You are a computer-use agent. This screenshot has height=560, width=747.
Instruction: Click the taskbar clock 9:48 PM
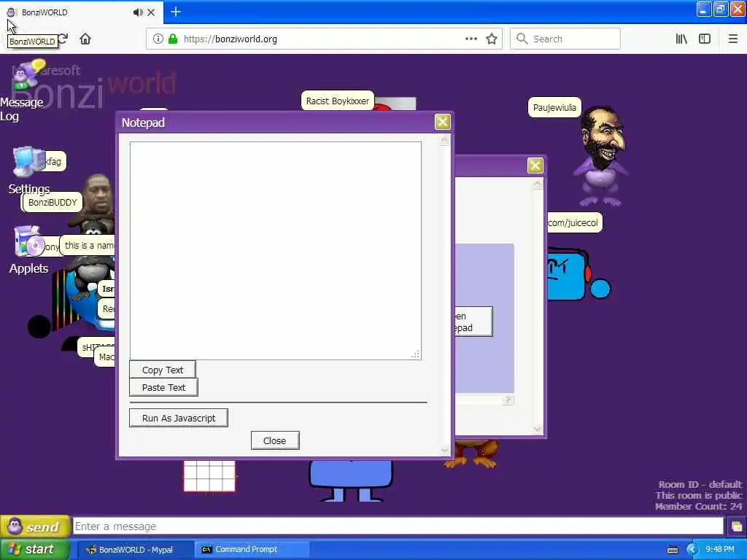coord(720,550)
